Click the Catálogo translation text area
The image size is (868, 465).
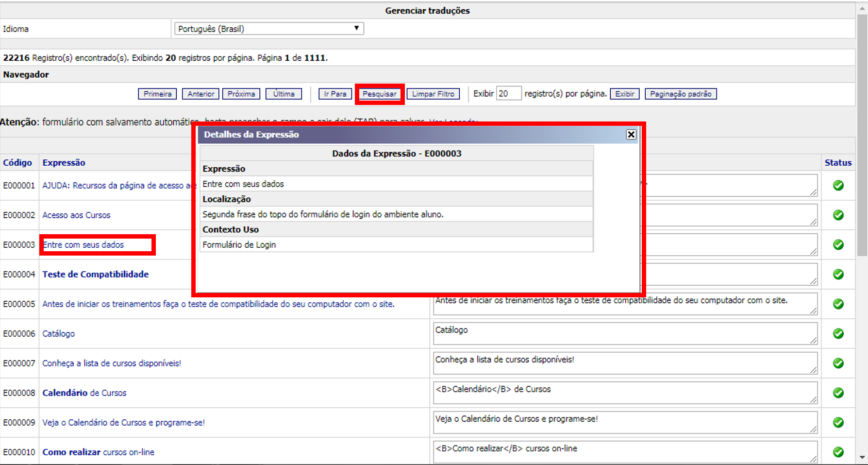(x=625, y=333)
